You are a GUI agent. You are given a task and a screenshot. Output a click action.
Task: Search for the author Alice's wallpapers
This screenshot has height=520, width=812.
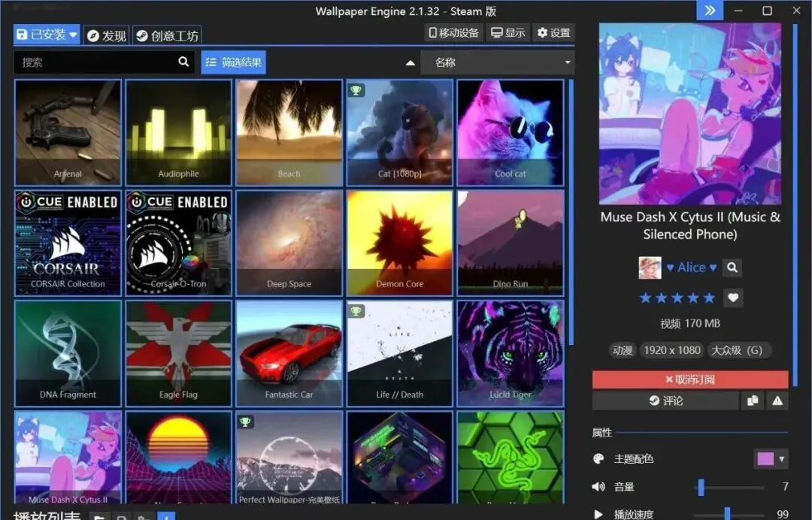click(732, 268)
